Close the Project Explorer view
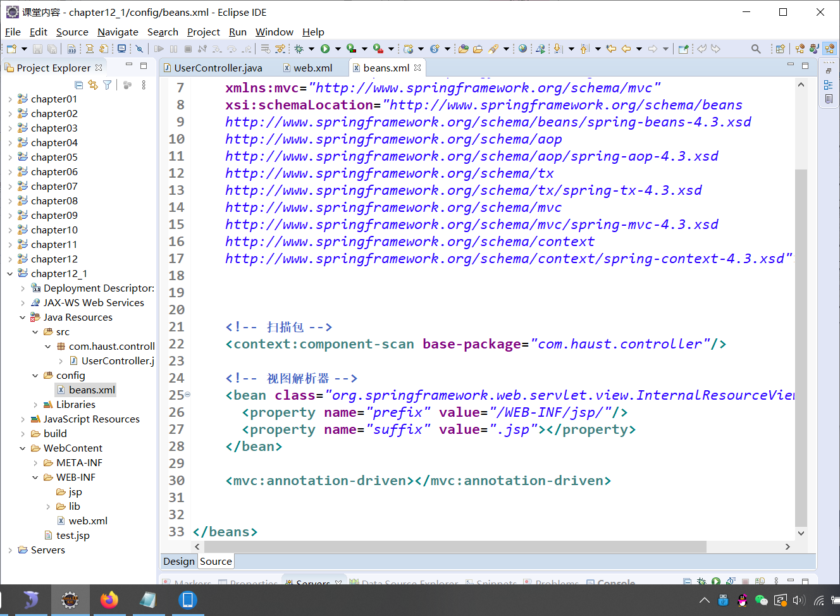Screen dimensions: 840x616 pos(99,68)
